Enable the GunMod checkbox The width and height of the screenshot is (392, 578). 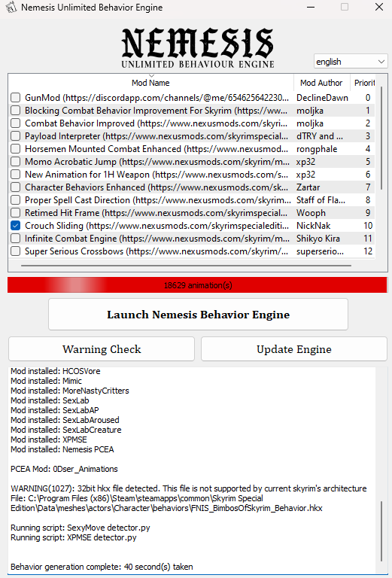16,98
